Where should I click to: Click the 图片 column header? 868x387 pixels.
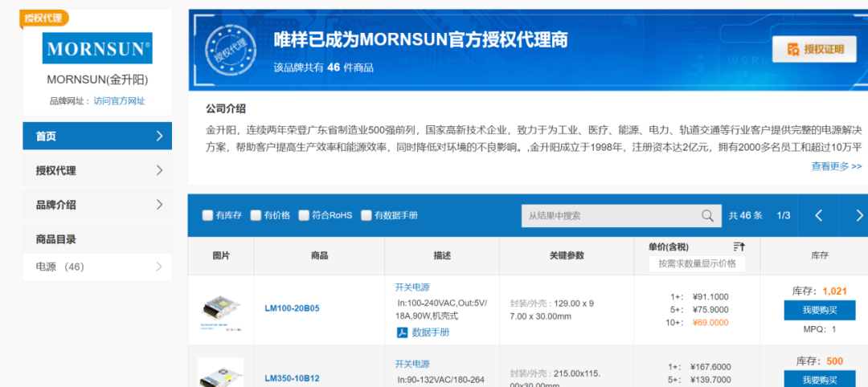coord(221,255)
